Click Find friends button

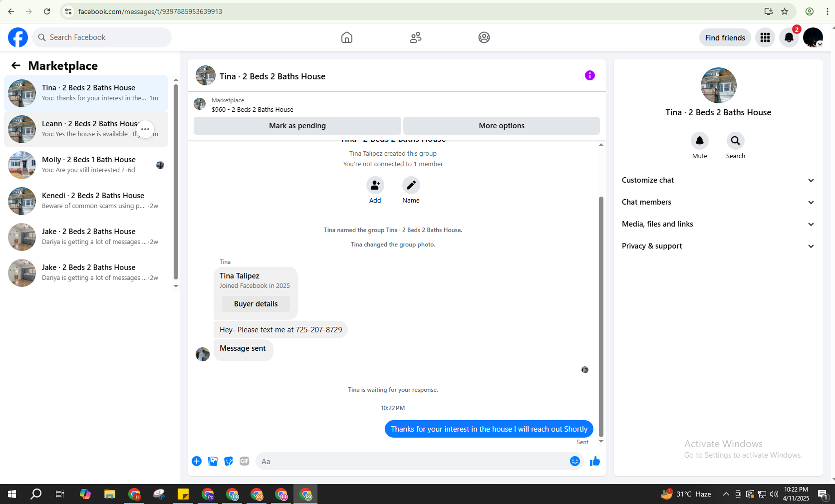coord(725,37)
